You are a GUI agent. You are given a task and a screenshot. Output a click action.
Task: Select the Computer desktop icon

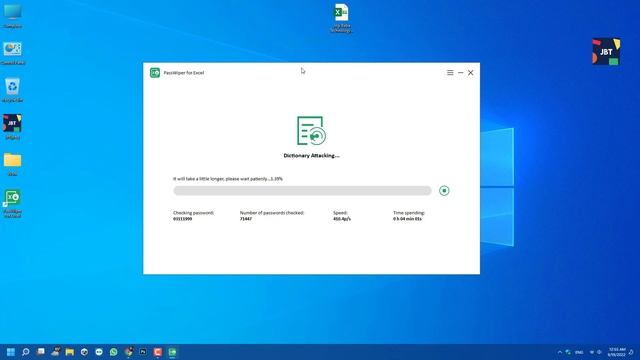pos(13,16)
